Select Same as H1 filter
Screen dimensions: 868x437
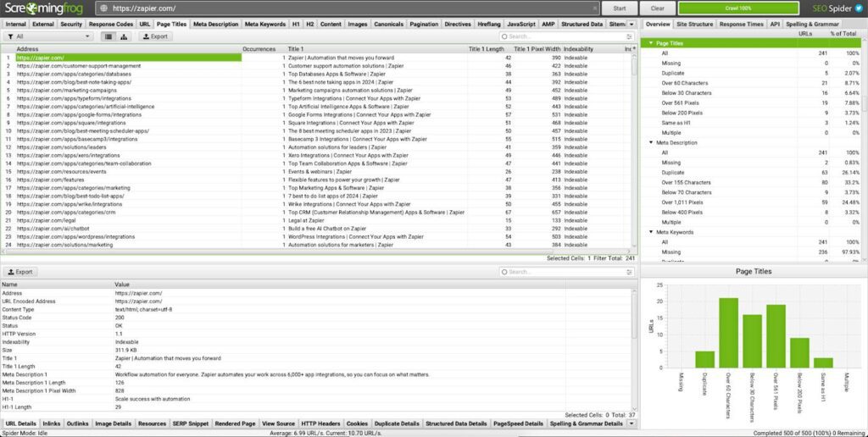point(676,123)
